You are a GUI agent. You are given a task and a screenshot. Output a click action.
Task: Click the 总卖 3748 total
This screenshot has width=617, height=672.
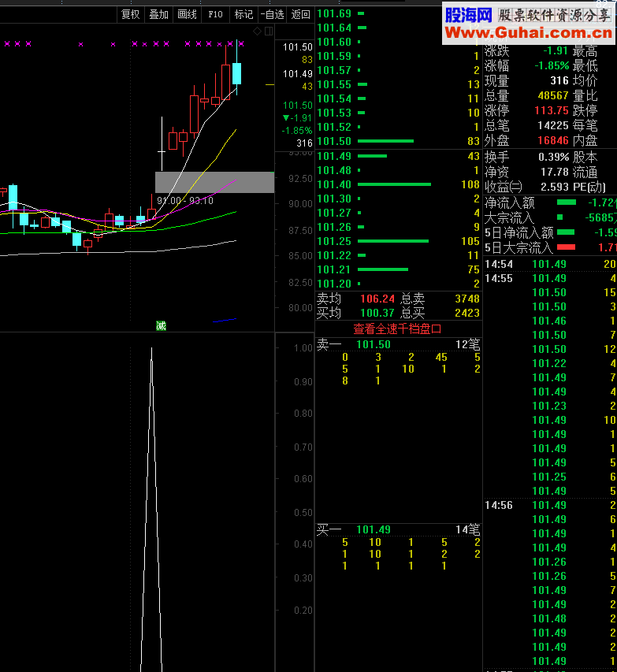(x=467, y=299)
